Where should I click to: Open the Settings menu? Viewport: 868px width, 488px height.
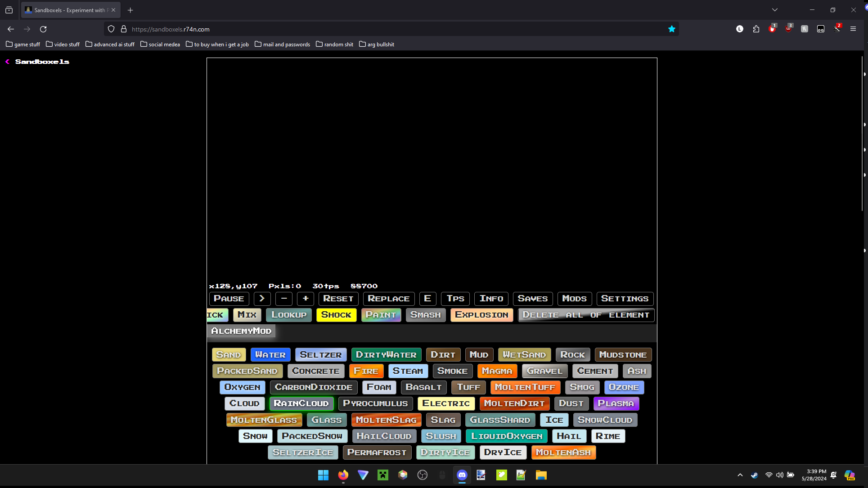coord(625,299)
